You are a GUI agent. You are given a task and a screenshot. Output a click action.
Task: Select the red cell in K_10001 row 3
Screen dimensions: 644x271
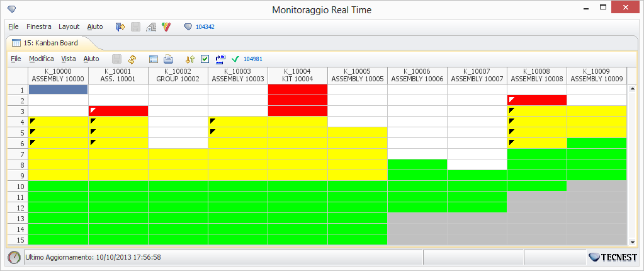tap(118, 111)
